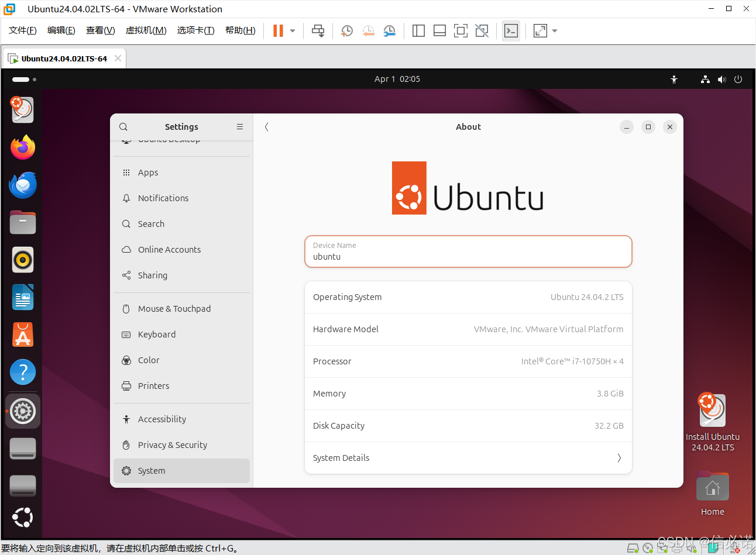Open the System Details row
The width and height of the screenshot is (756, 555).
point(468,458)
